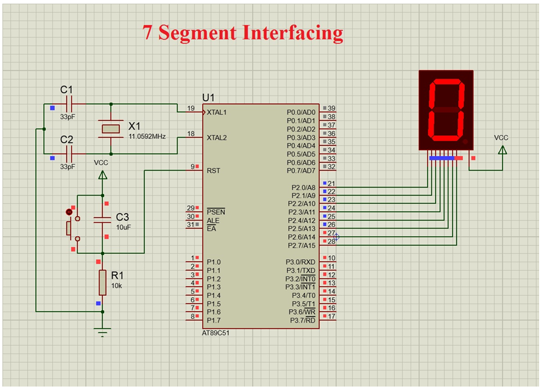The image size is (544, 392).
Task: Click the blue probe marker at pin 27
Action: (x=336, y=237)
